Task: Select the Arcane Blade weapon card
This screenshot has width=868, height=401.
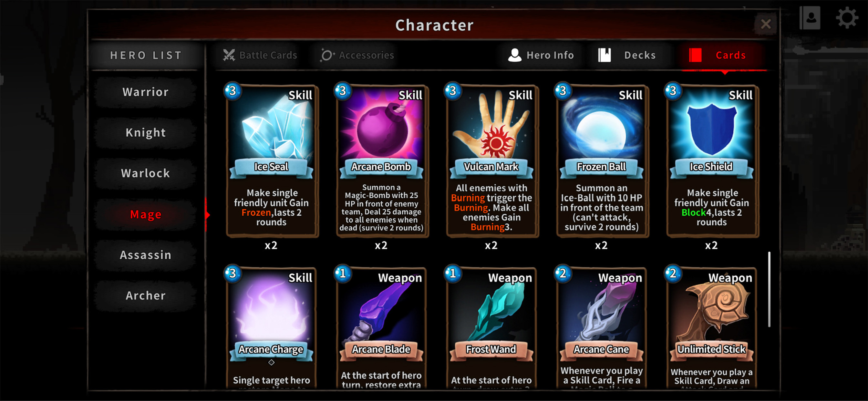Action: click(381, 327)
